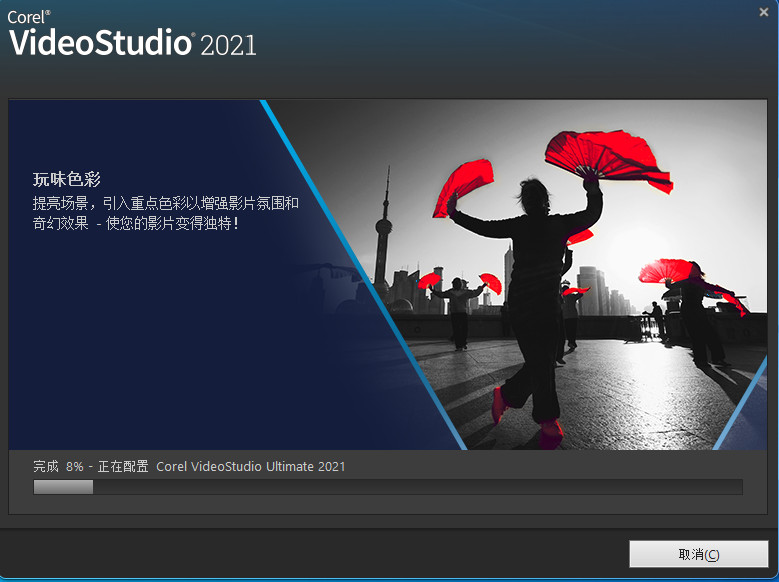Click the text Corel VideoStudio Ultimate 2021
The height and width of the screenshot is (582, 779).
(250, 466)
